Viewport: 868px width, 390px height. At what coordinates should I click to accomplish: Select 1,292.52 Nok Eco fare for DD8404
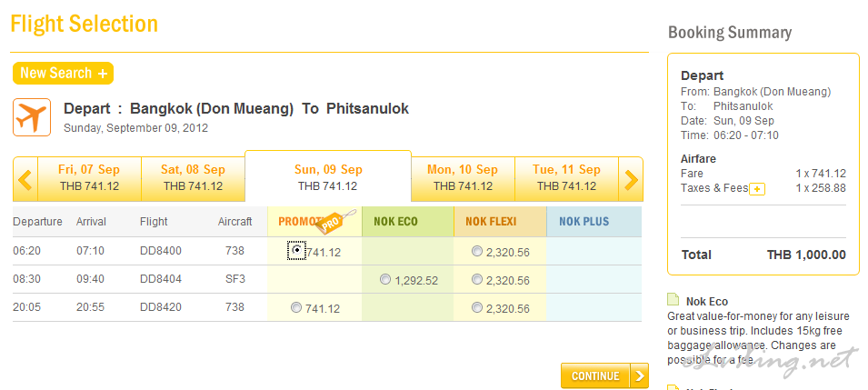385,280
